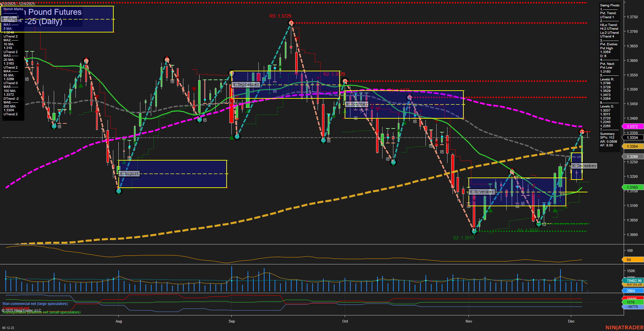Toggle the Commercial net legend visibility
This screenshot has height=331, width=644.
click(x=16, y=308)
